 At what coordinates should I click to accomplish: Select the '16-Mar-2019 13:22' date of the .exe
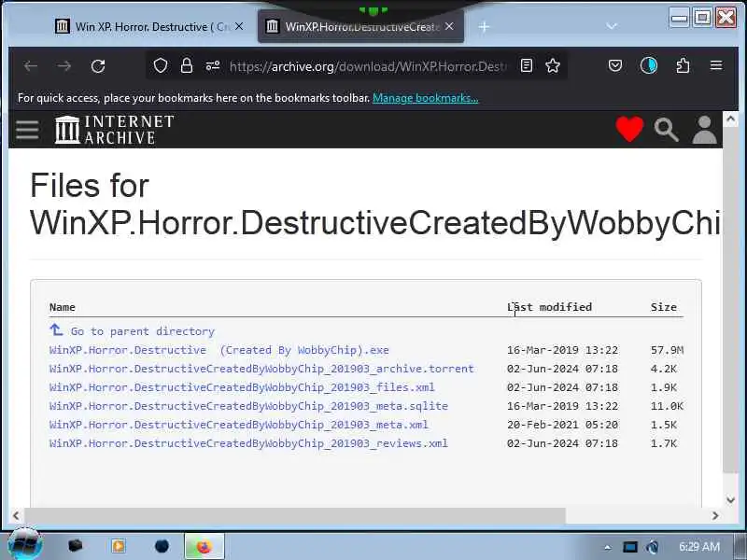(x=562, y=350)
